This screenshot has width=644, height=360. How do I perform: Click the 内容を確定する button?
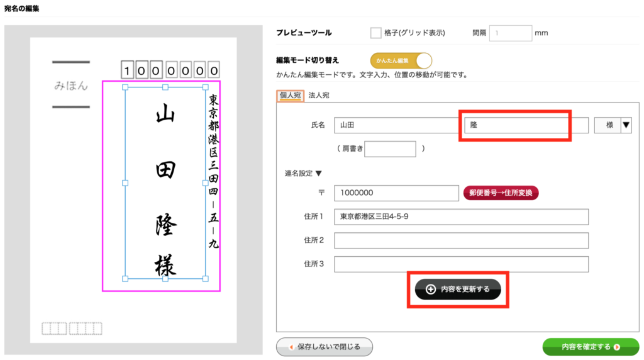591,347
